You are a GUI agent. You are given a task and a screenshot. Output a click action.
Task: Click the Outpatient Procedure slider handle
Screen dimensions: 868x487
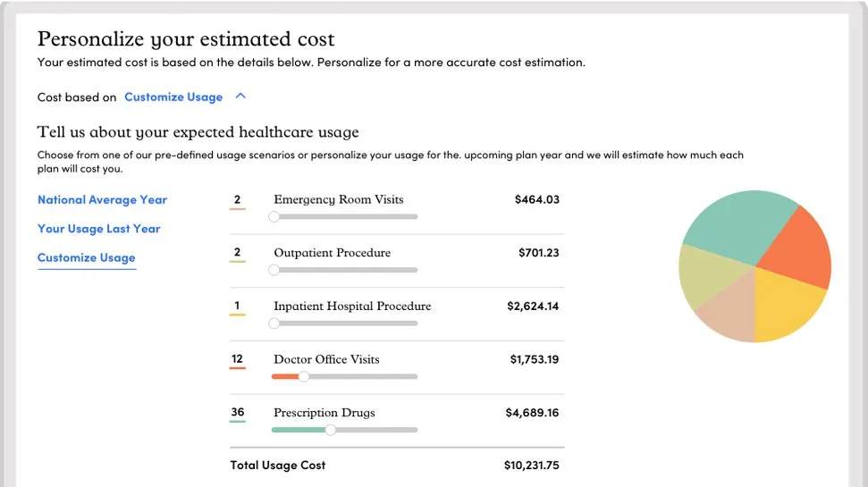tap(274, 270)
